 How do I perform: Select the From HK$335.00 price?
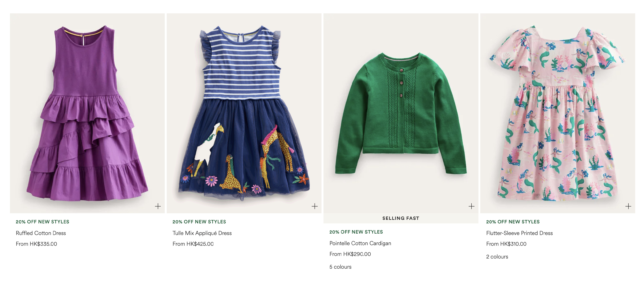tap(36, 244)
